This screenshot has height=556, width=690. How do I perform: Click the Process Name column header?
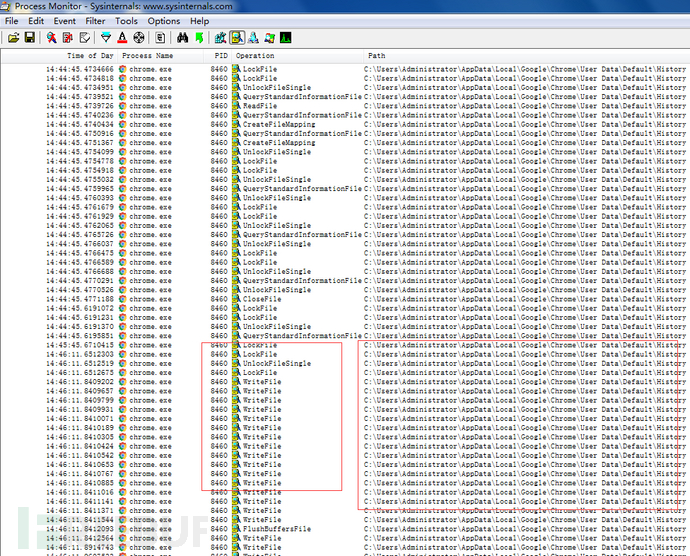[147, 55]
